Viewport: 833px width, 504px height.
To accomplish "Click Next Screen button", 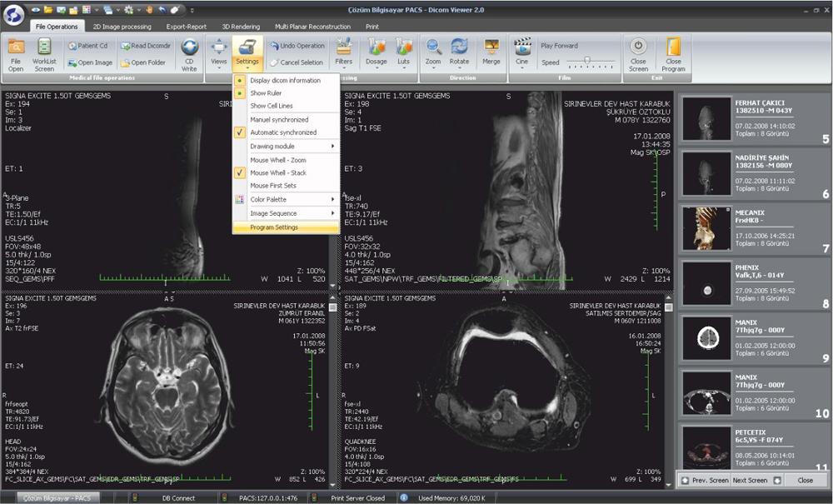I will point(756,480).
